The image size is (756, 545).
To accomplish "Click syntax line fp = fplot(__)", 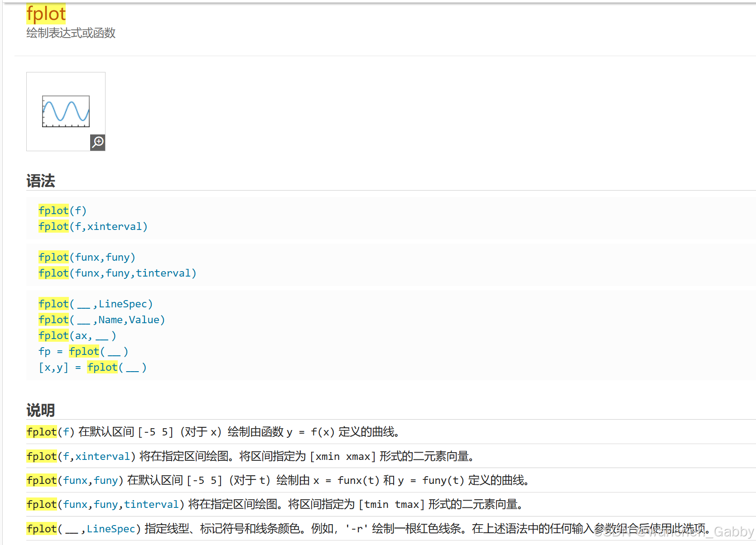I will [x=83, y=351].
